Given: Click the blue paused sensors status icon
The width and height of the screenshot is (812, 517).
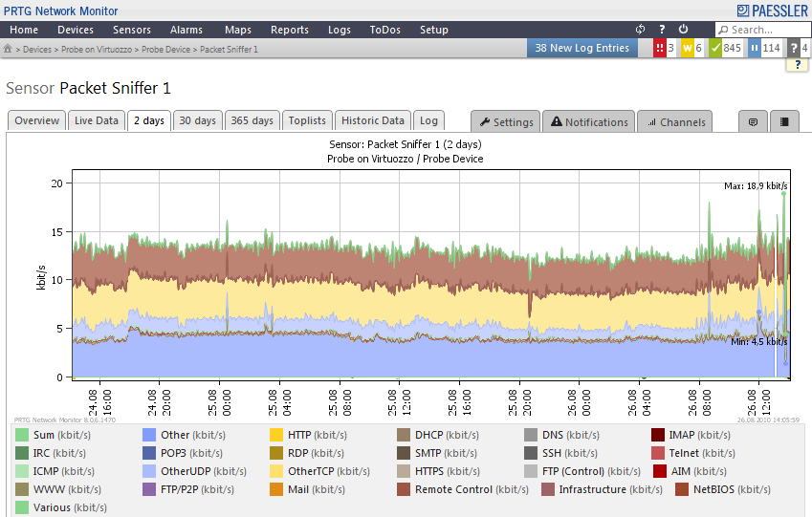Looking at the screenshot, I should click(754, 48).
